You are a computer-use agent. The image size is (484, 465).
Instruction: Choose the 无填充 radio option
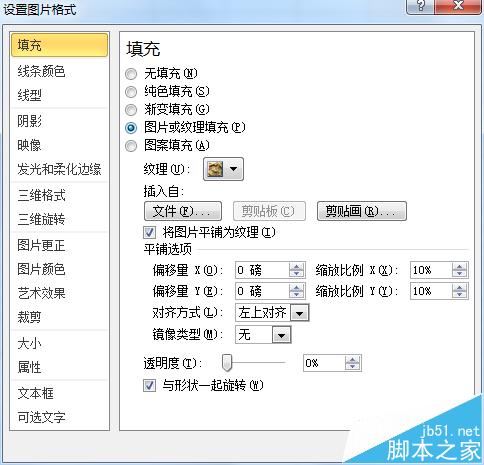(131, 74)
